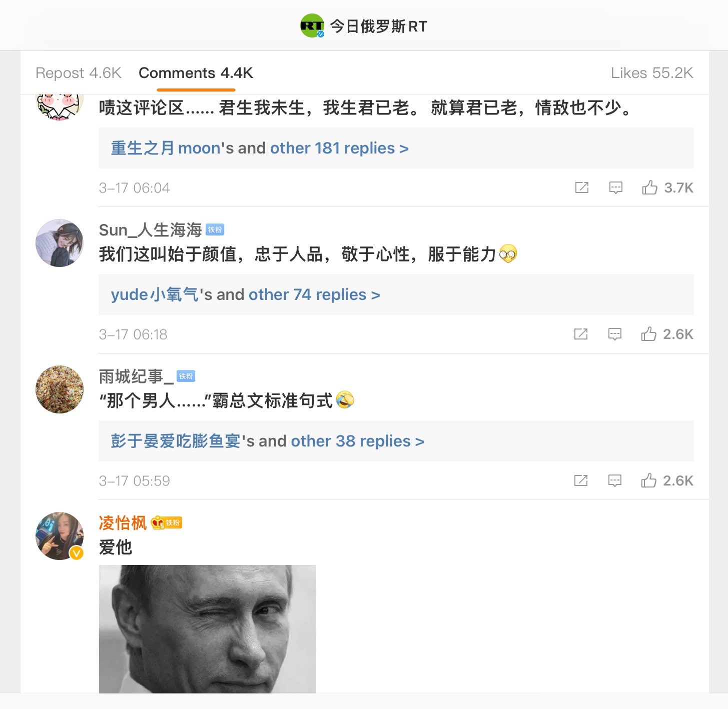Image resolution: width=728 pixels, height=709 pixels.
Task: Expand yude小氧气's and other 74 replies
Action: tap(246, 294)
